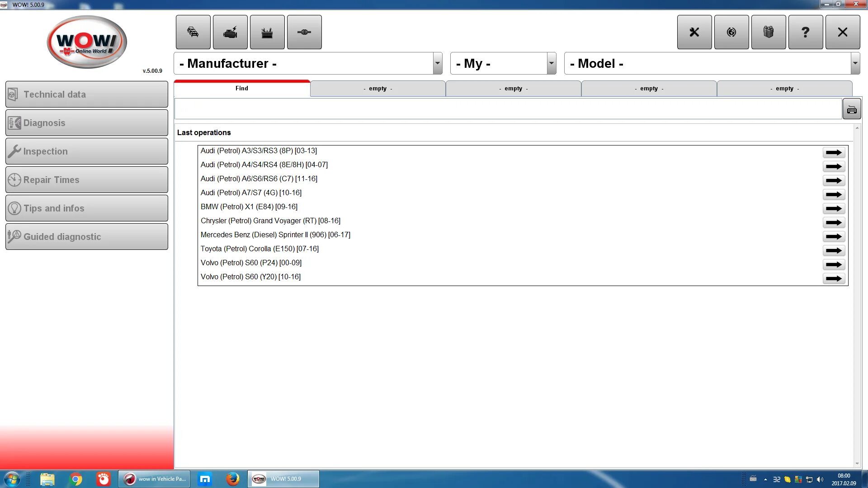Click the gift box icon

pyautogui.click(x=769, y=32)
